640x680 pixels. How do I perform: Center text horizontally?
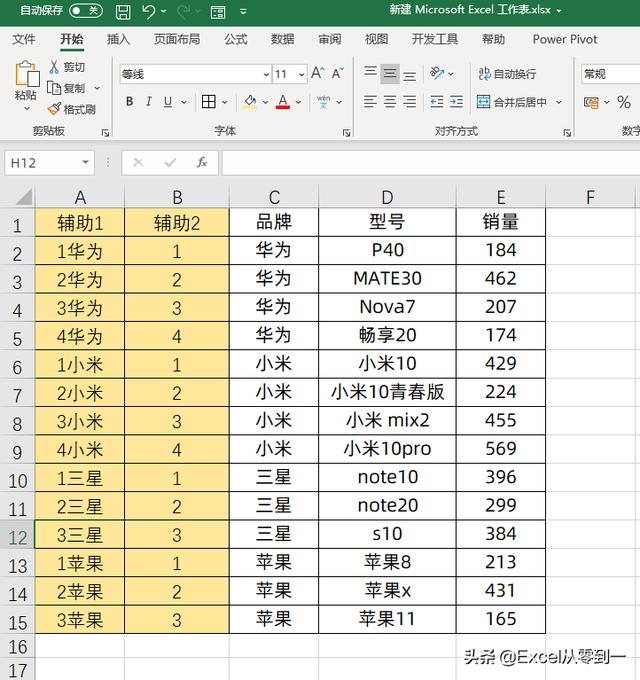tap(390, 102)
